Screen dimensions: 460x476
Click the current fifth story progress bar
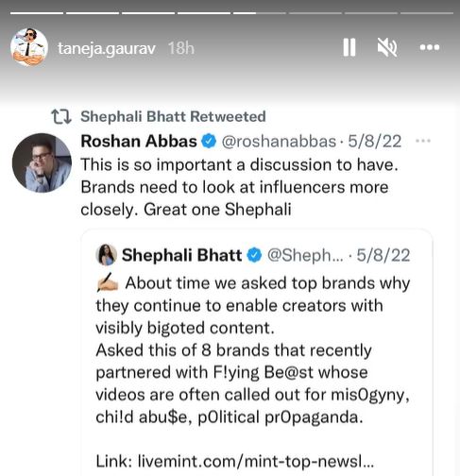(260, 13)
